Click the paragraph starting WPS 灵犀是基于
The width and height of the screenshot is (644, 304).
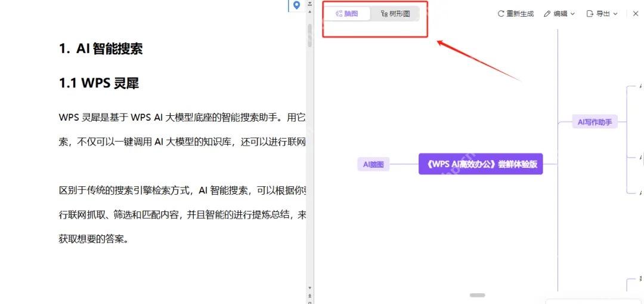click(x=182, y=118)
